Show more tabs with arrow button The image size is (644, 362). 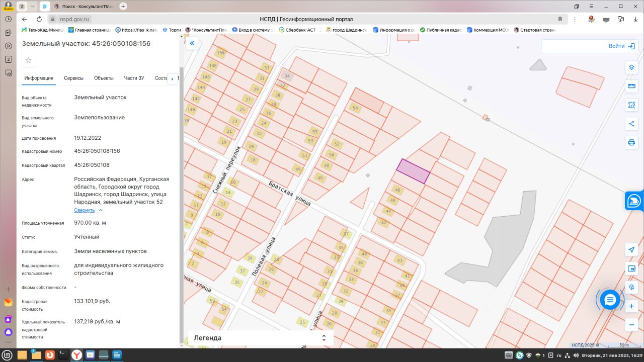pyautogui.click(x=173, y=79)
